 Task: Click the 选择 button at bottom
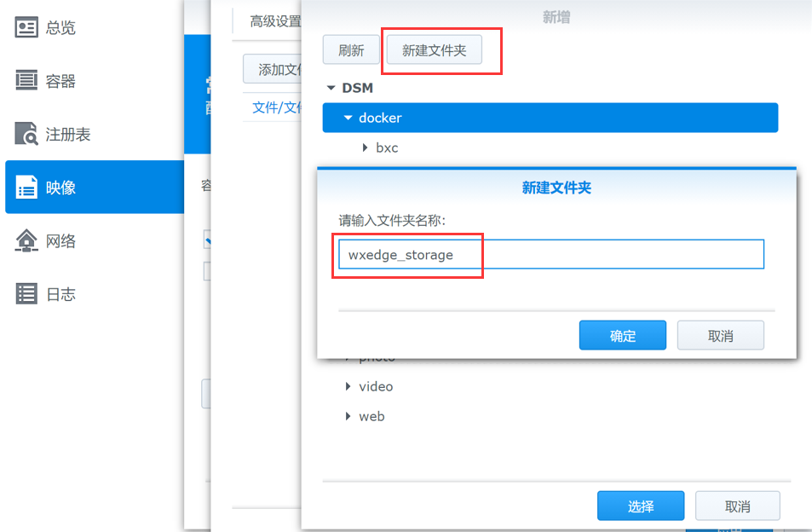click(x=640, y=506)
